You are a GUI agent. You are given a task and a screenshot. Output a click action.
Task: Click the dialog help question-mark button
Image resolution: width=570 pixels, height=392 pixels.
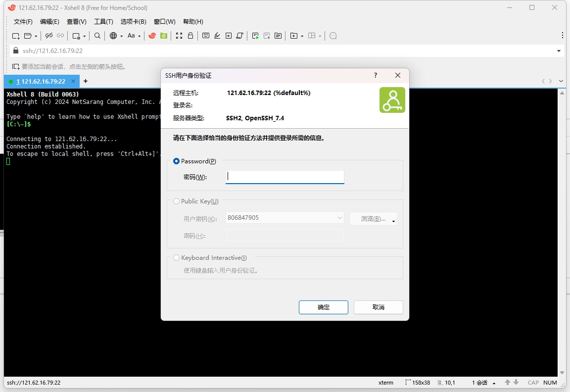coord(376,75)
